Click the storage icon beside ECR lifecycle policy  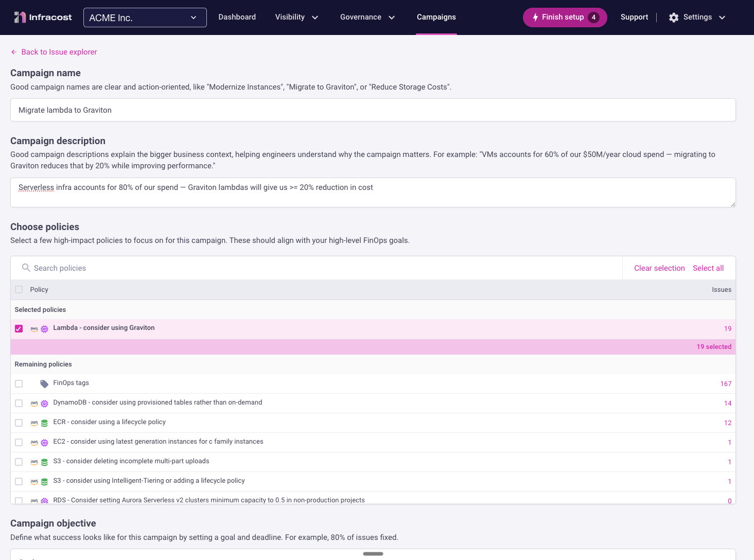click(44, 423)
